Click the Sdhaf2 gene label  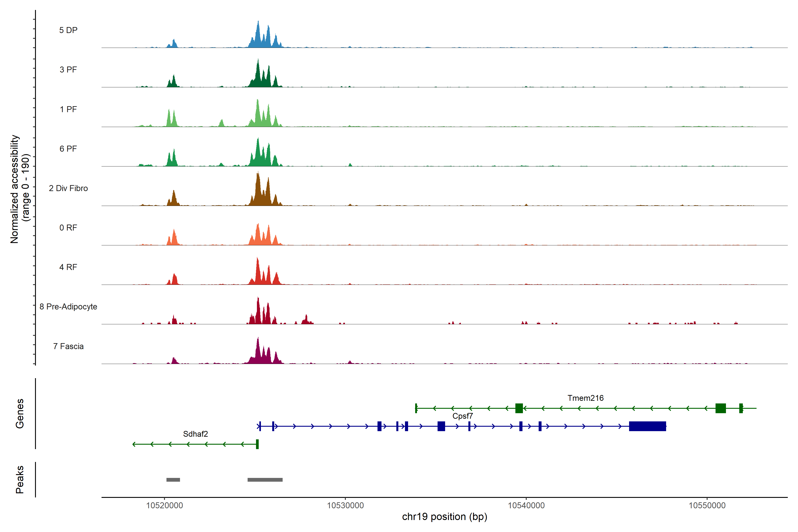tap(196, 434)
